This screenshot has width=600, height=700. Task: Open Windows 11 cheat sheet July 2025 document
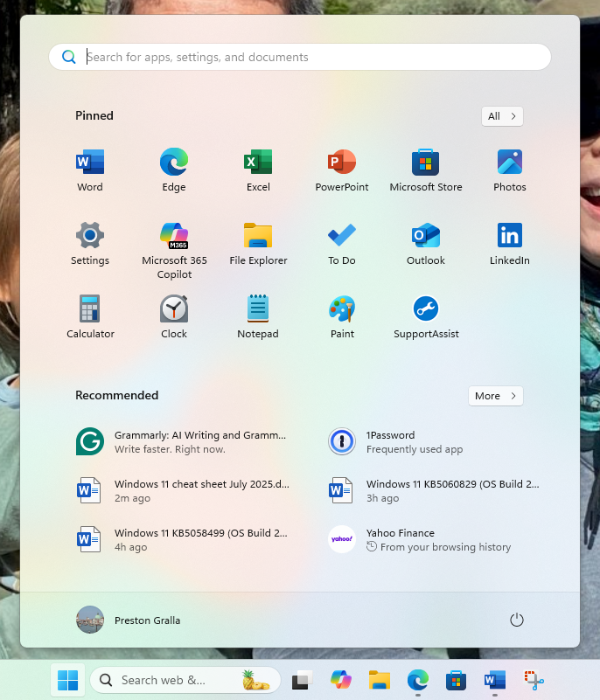[x=181, y=490]
